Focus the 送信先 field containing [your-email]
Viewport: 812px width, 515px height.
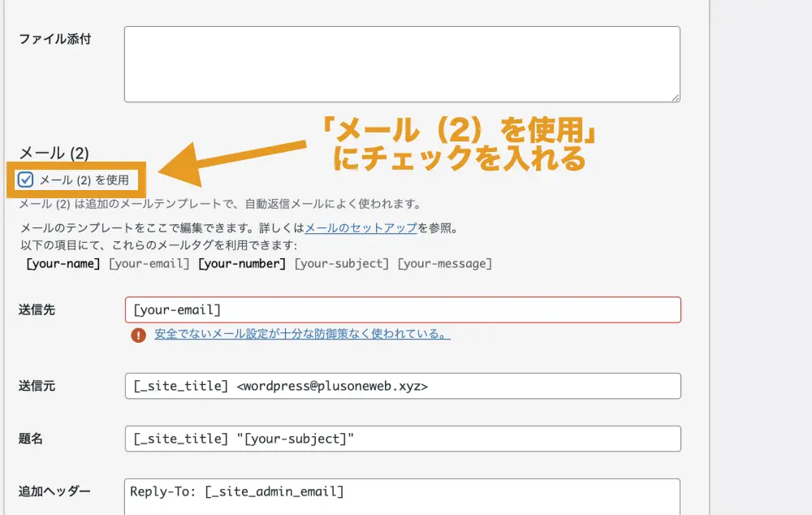click(402, 309)
